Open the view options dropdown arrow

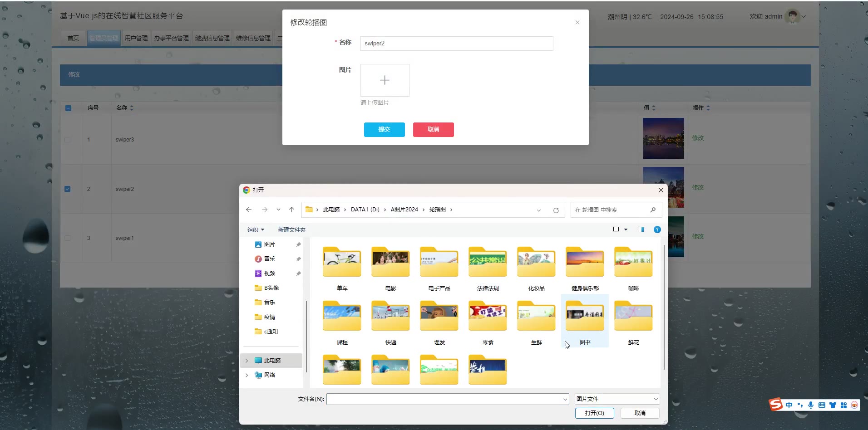(626, 230)
